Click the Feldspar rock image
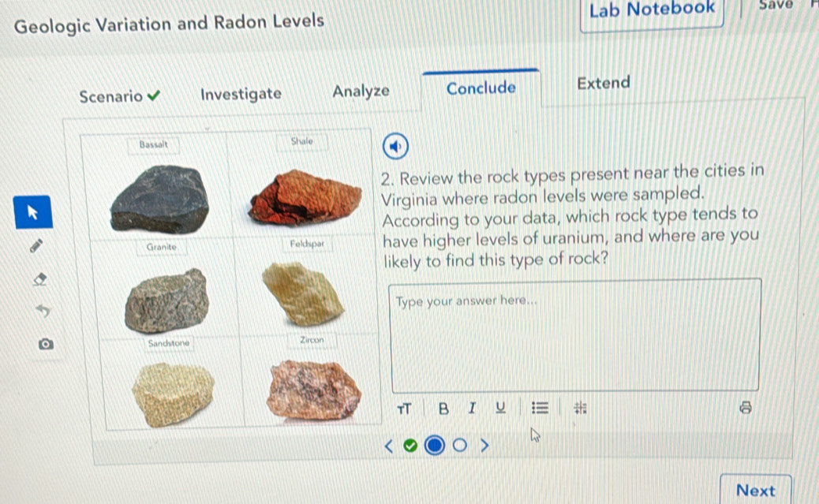This screenshot has width=819, height=504. pyautogui.click(x=302, y=293)
